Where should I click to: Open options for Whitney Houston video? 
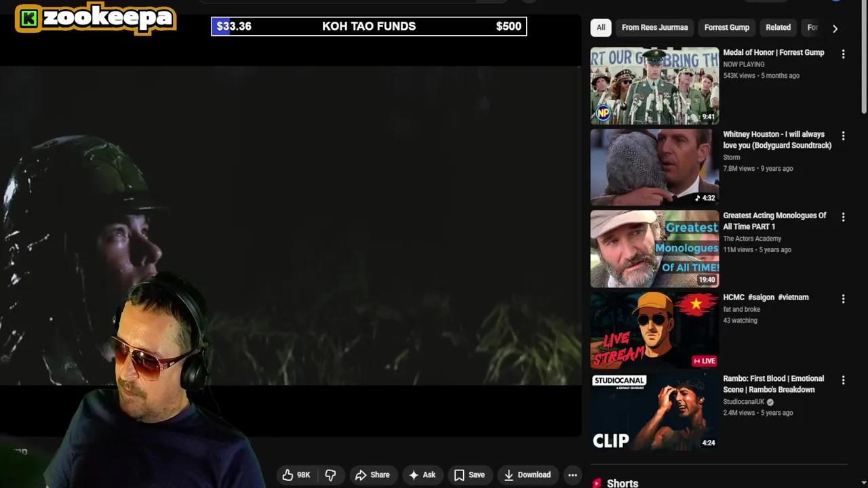pos(843,136)
